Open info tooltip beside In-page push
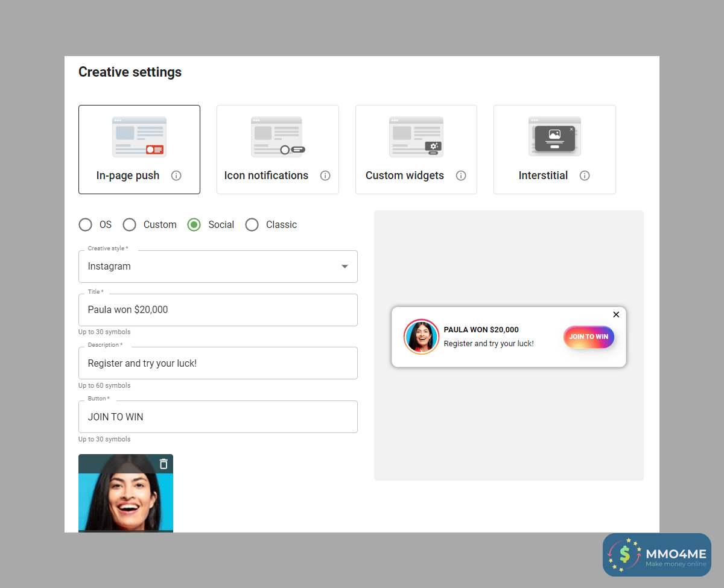The image size is (724, 588). [x=176, y=175]
